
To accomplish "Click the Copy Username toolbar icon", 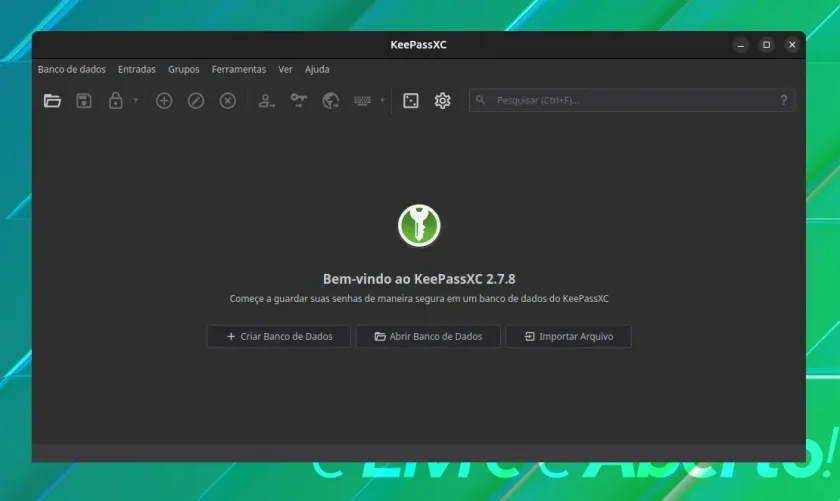I will coord(266,101).
